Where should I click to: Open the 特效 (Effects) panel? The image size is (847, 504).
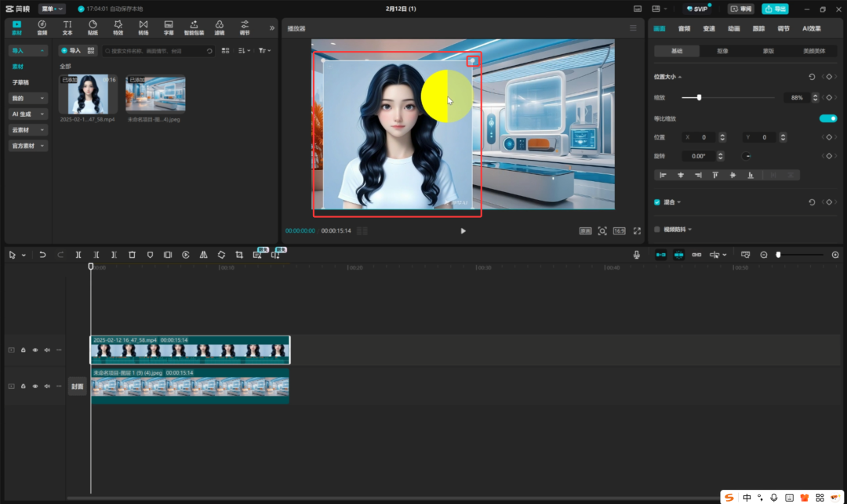(x=118, y=27)
